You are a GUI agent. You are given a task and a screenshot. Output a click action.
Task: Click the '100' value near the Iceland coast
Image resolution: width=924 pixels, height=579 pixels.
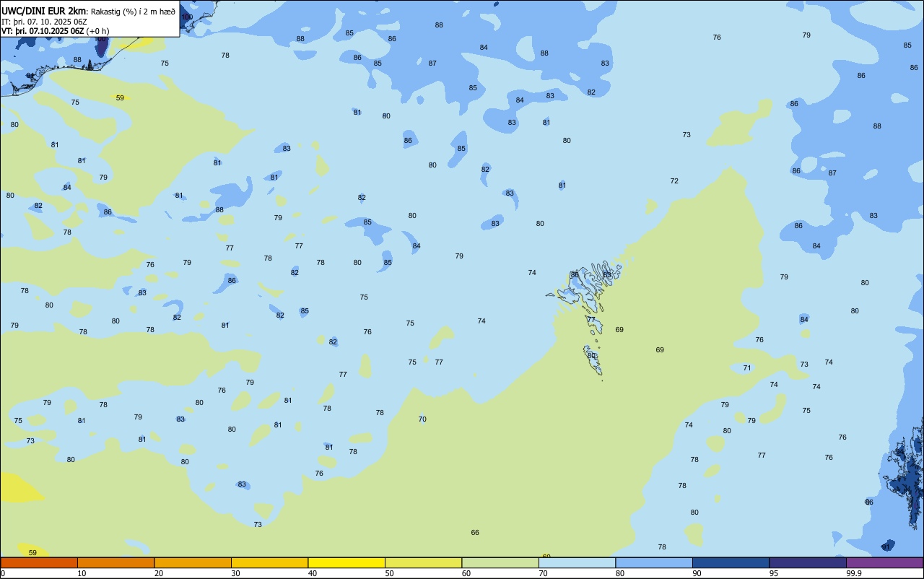pos(187,17)
